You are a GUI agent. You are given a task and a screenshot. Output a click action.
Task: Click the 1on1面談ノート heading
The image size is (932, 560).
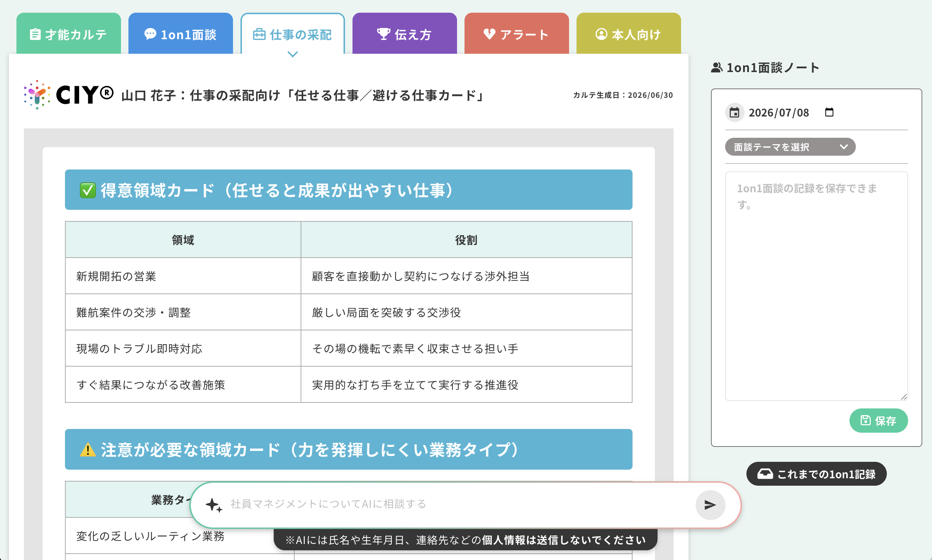point(773,68)
